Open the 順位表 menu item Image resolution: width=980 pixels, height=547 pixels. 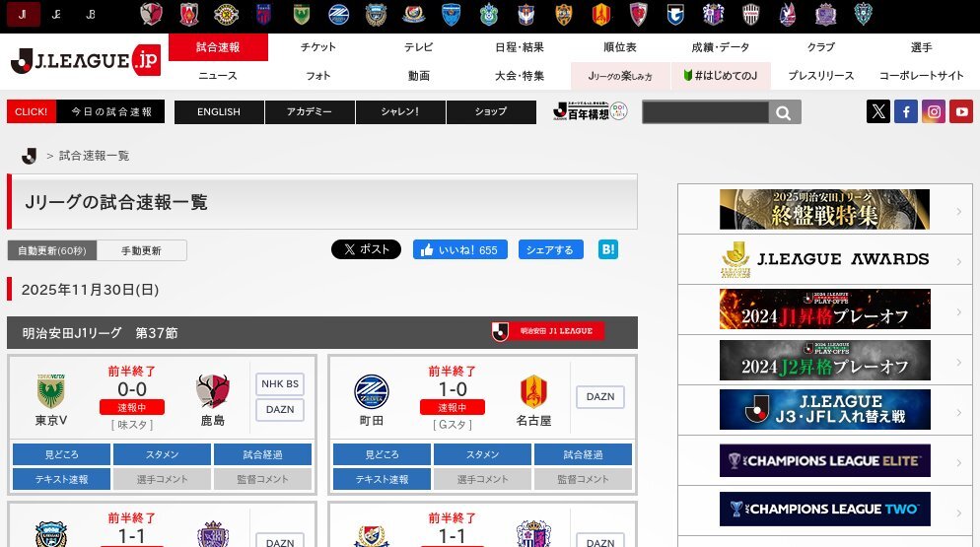tap(618, 47)
